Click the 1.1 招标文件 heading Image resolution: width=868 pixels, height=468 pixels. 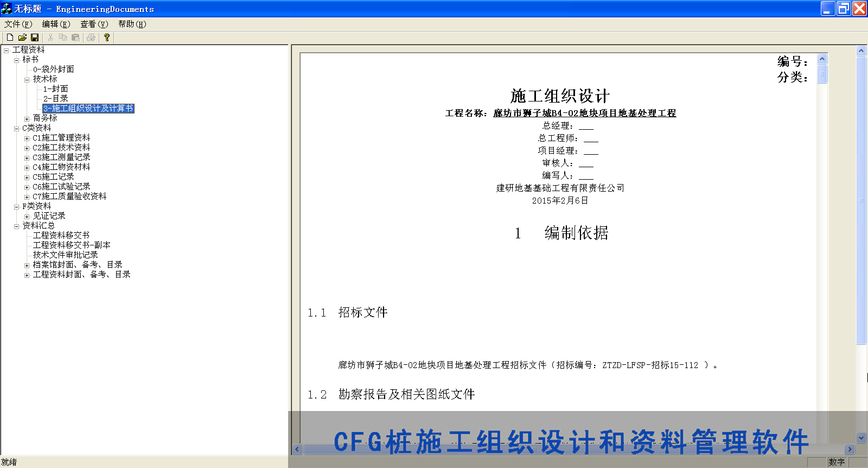(x=347, y=312)
